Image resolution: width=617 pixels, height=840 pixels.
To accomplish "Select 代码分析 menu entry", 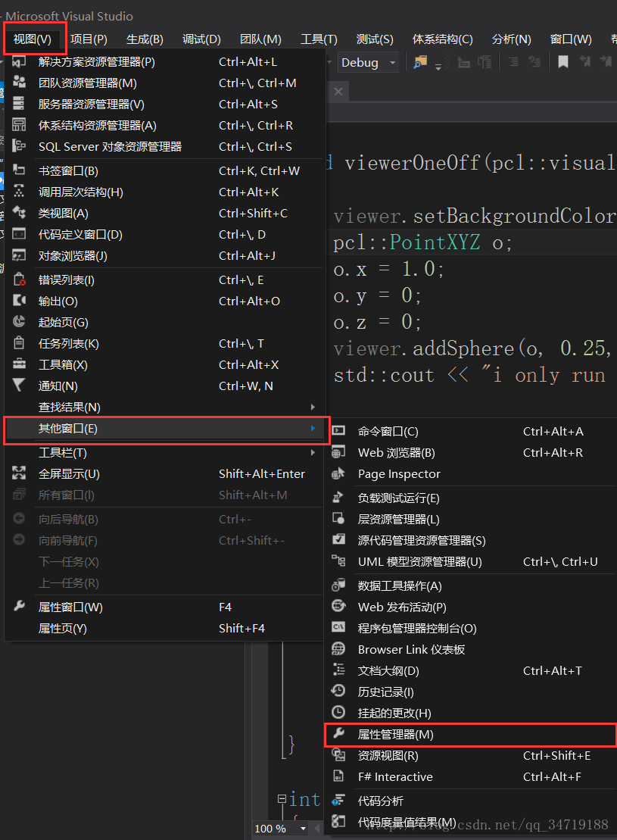I will [x=471, y=801].
